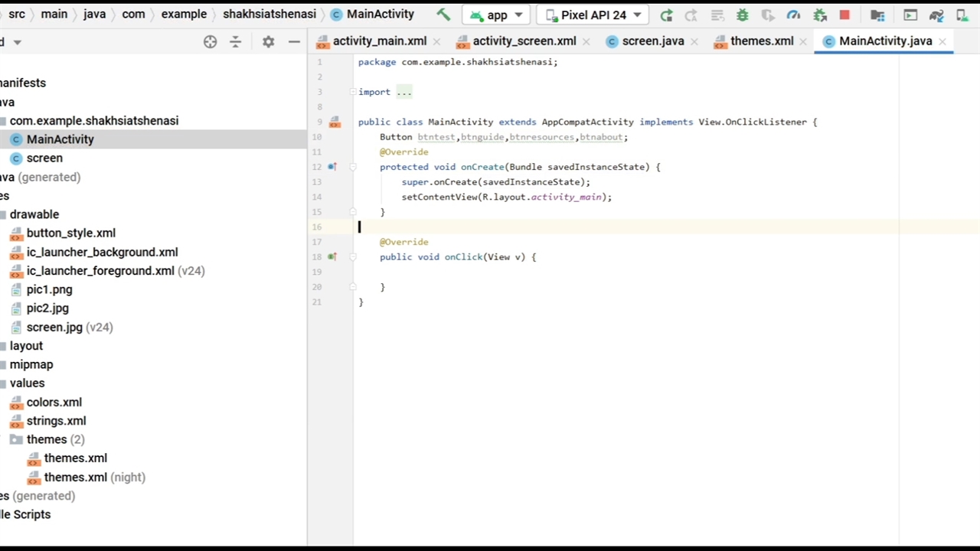Click the shakhsiatshenasi breadcrumb segment
This screenshot has height=551, width=980.
tap(269, 15)
